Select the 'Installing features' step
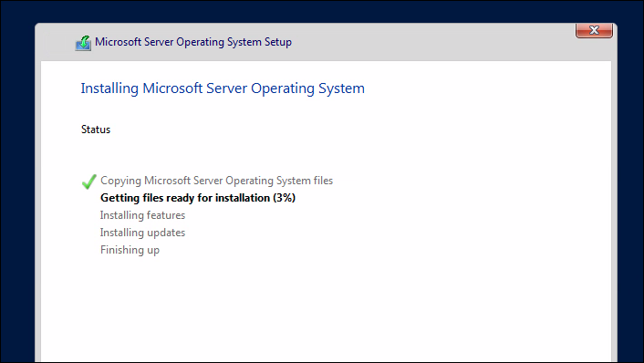 [x=142, y=215]
